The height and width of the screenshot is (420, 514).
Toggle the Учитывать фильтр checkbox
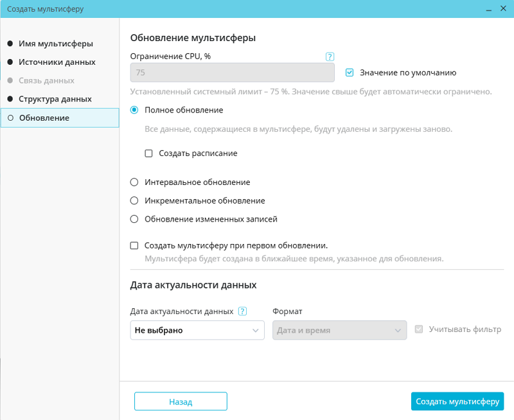pyautogui.click(x=420, y=329)
